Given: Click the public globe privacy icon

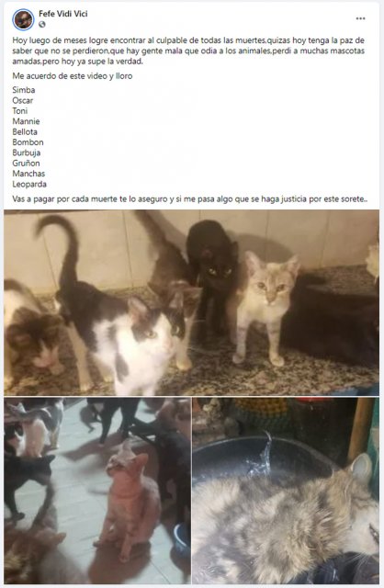Looking at the screenshot, I should coord(42,25).
